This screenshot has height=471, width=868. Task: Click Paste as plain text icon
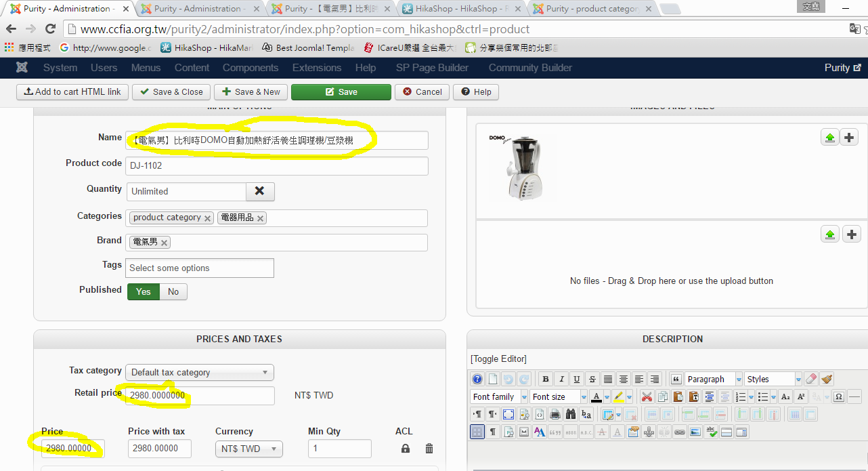[694, 396]
